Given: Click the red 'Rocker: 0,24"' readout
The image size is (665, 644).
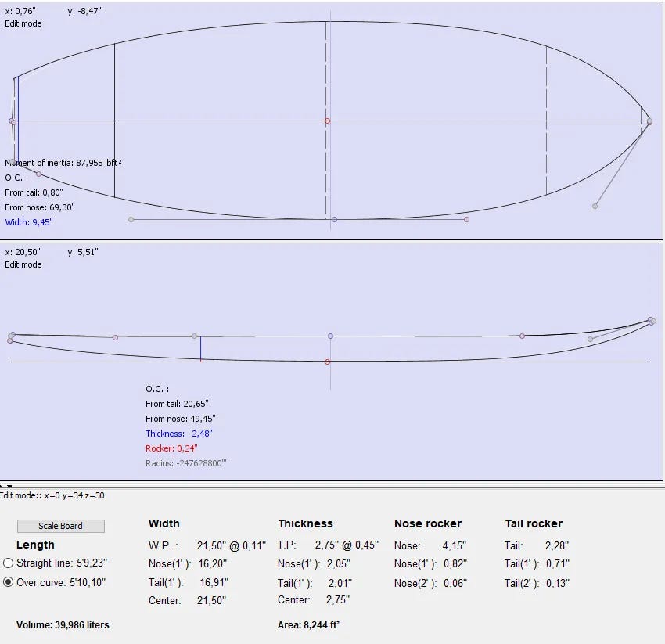Looking at the screenshot, I should [171, 448].
